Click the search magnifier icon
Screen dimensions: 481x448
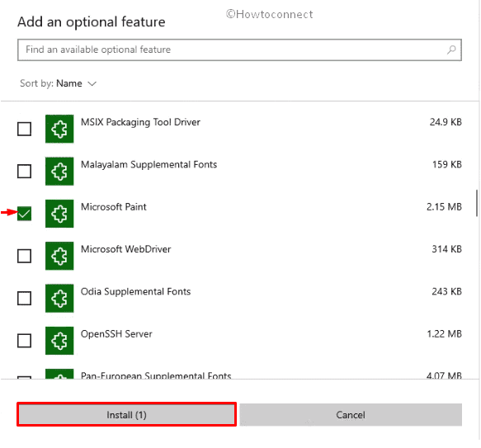click(x=451, y=50)
